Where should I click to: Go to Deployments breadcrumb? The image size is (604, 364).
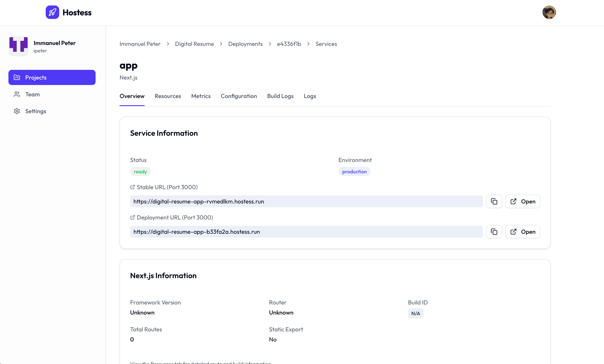pyautogui.click(x=245, y=44)
